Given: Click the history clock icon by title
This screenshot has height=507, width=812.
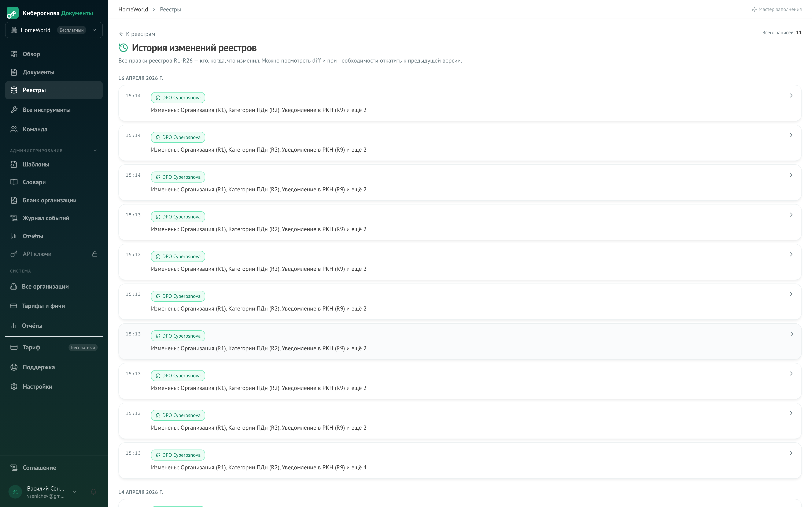Looking at the screenshot, I should [123, 48].
